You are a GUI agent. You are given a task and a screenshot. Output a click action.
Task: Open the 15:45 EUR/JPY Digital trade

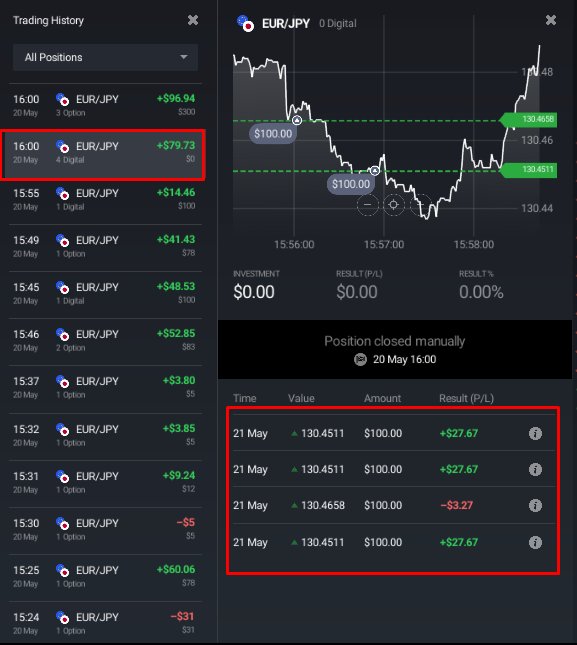coord(105,294)
